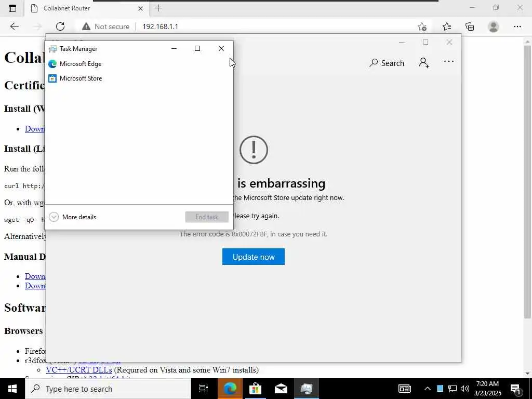The height and width of the screenshot is (399, 532).
Task: Select Microsoft Store in Task Manager list
Action: pos(139,78)
